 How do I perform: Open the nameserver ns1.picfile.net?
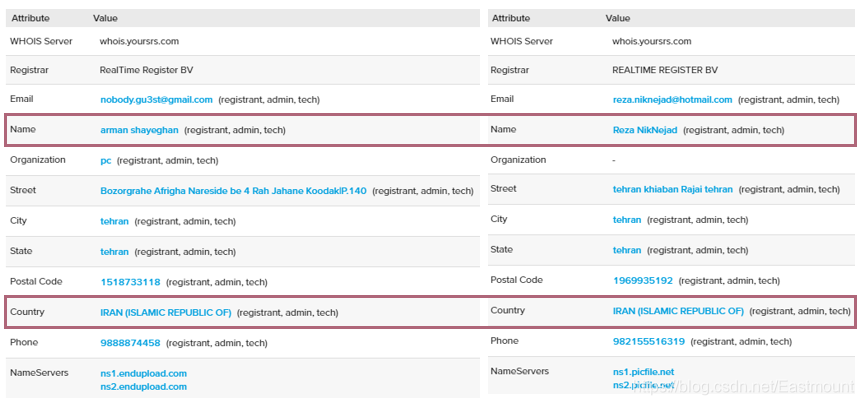click(x=644, y=372)
